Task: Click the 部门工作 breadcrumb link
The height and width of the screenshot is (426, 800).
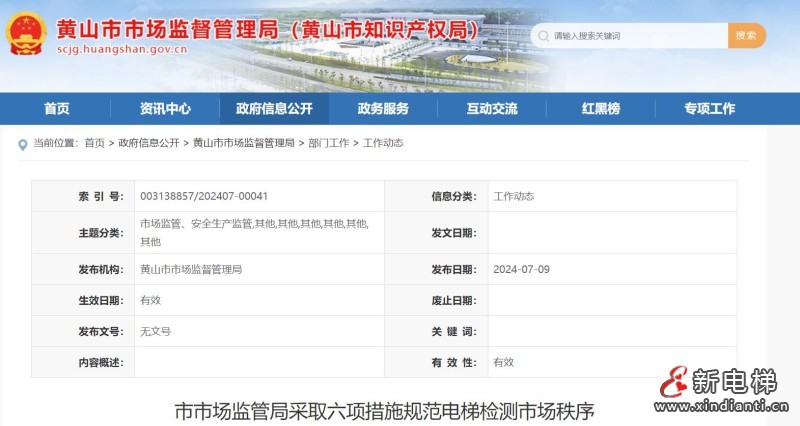Action: coord(329,143)
